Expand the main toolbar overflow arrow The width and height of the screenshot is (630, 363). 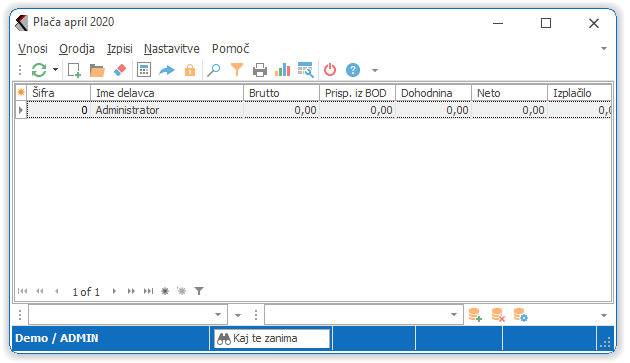[375, 70]
